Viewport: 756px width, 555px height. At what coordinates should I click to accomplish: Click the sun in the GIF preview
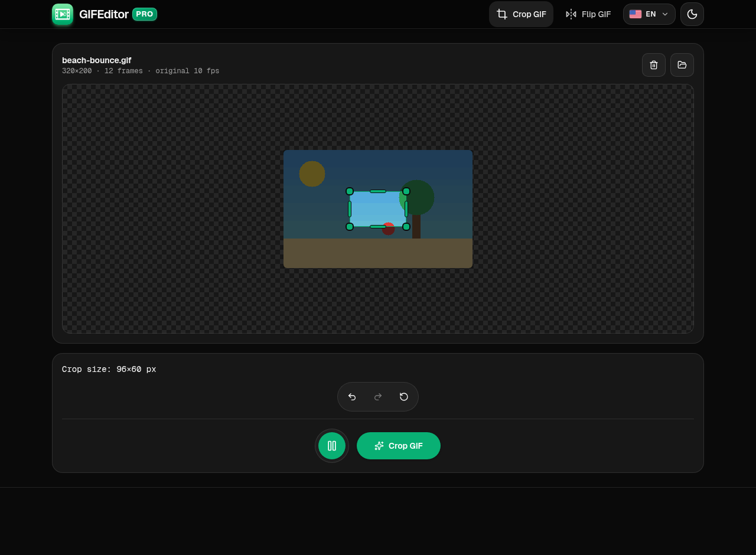coord(312,174)
